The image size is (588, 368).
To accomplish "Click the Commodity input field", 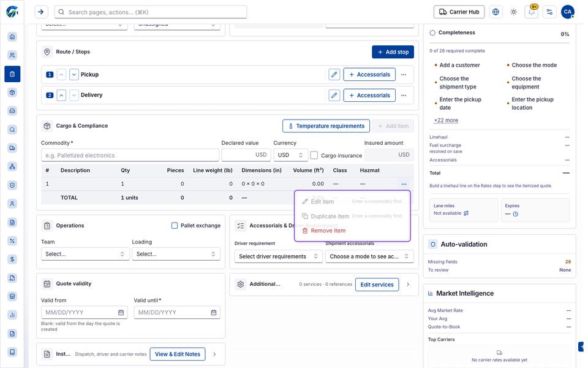I will (x=130, y=155).
